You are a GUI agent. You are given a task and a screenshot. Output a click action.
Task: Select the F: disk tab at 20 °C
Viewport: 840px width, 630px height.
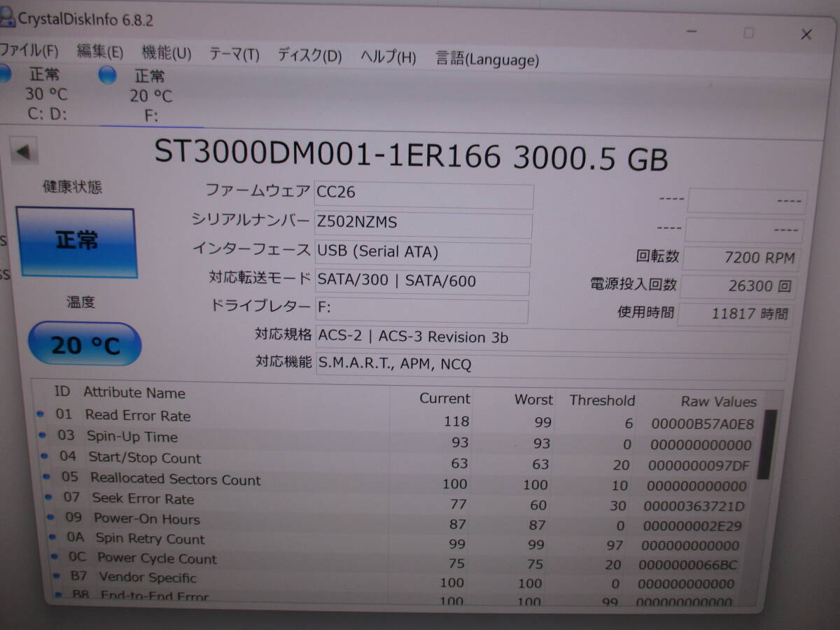[x=151, y=96]
